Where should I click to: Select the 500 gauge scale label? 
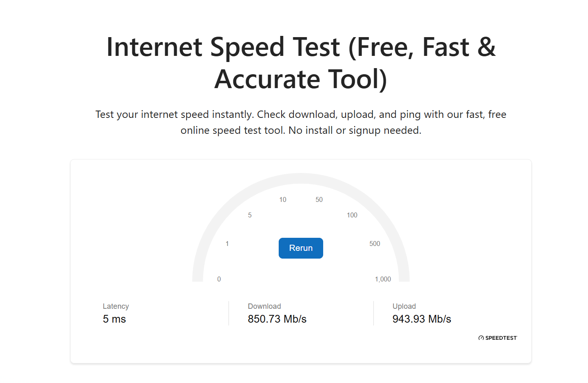tap(375, 244)
